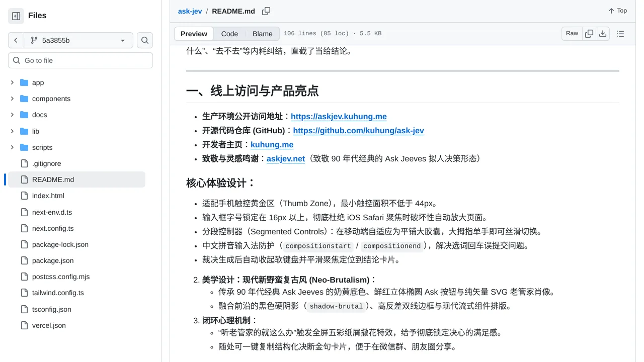Viewport: 644px width, 362px height.
Task: Expand the lib folder chevron
Action: [12, 131]
